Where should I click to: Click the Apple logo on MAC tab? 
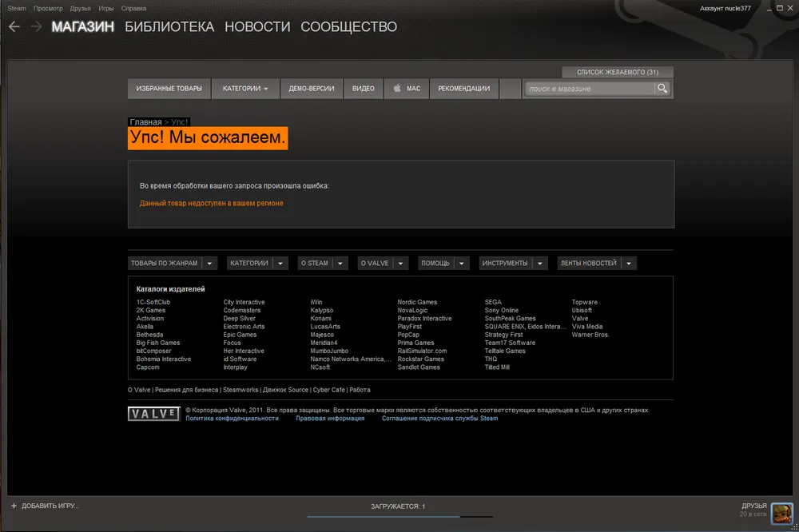(397, 88)
